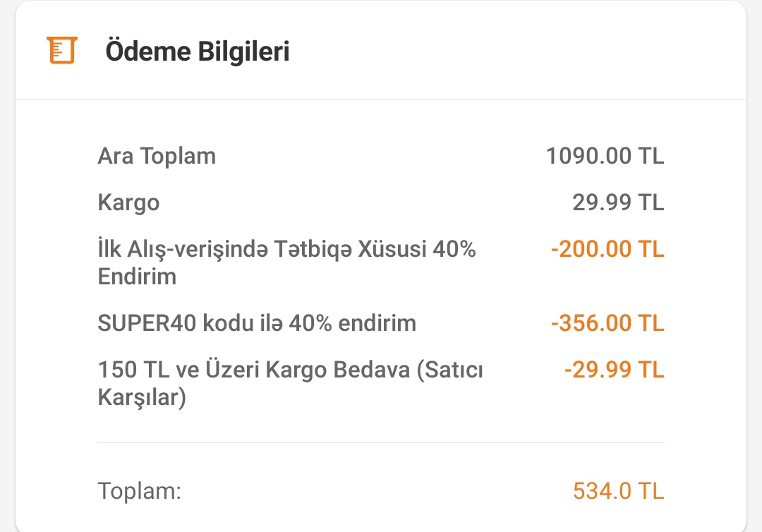
Task: Select the İlk Alış-verişində Tətbiqə Xüsusi discount label
Action: pos(286,250)
